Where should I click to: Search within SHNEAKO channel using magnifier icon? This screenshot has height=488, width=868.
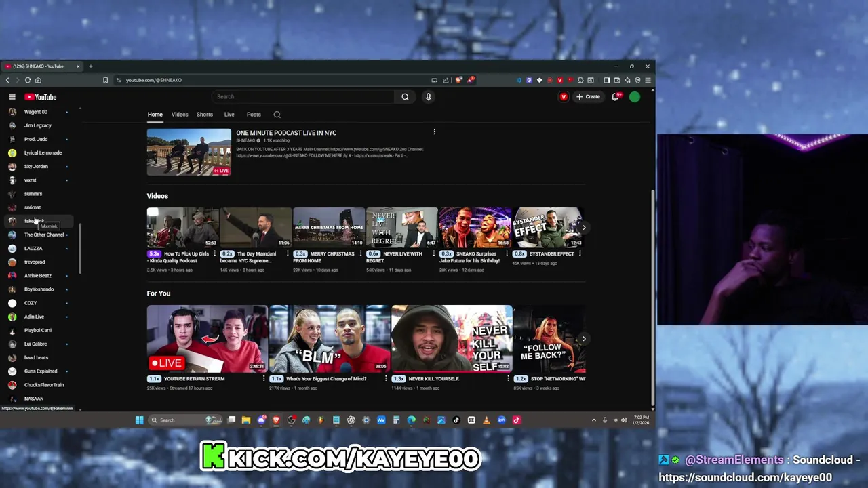pos(277,115)
